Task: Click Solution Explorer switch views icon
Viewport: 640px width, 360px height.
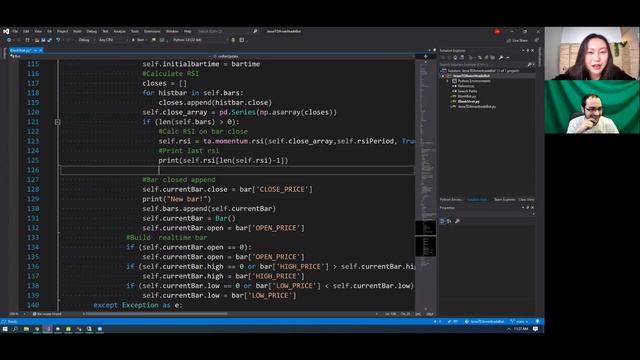Action: [x=462, y=58]
